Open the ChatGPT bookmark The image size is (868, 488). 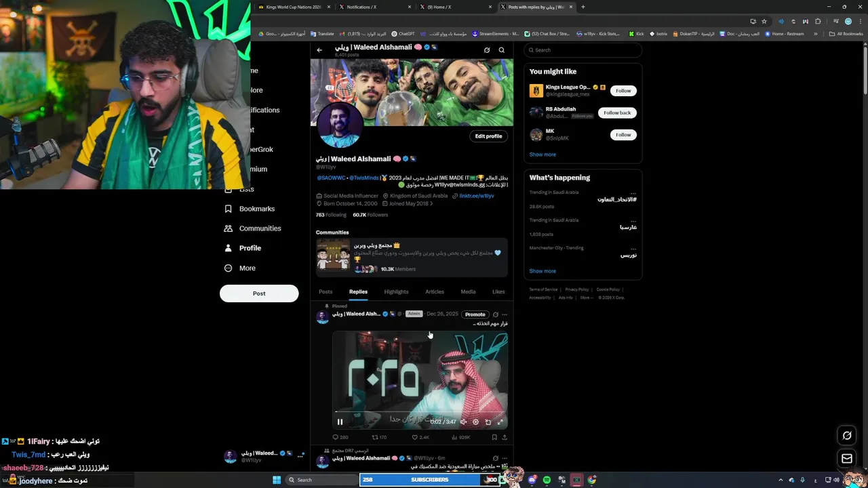tap(403, 34)
